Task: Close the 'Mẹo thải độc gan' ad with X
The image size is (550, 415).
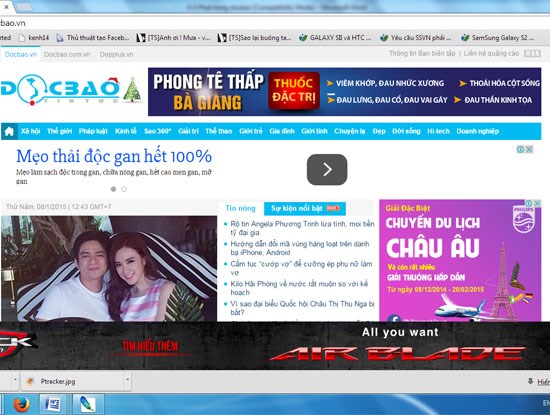Action: point(529,149)
